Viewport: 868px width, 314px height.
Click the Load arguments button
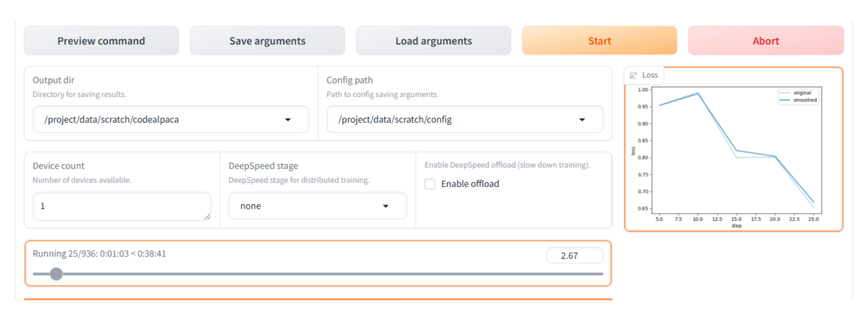(433, 41)
